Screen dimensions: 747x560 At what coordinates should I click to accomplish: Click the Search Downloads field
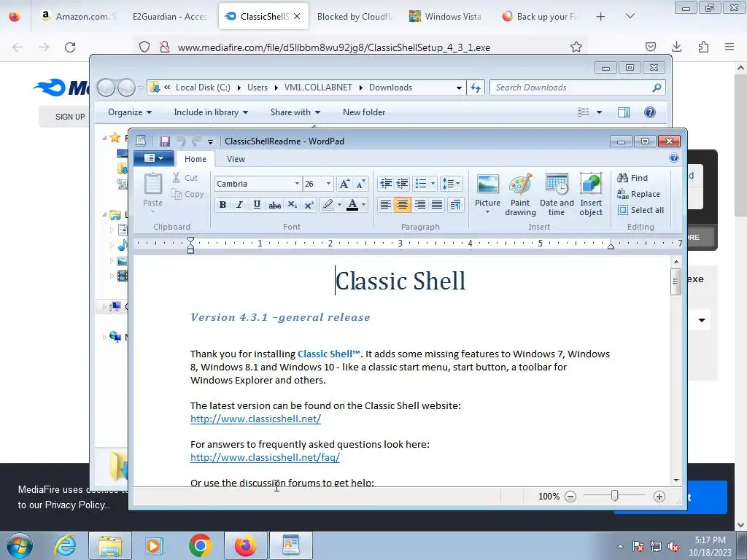pyautogui.click(x=578, y=87)
